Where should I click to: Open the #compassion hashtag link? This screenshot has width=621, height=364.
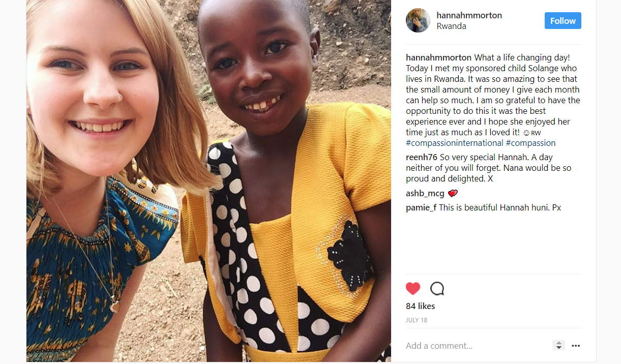tap(530, 143)
